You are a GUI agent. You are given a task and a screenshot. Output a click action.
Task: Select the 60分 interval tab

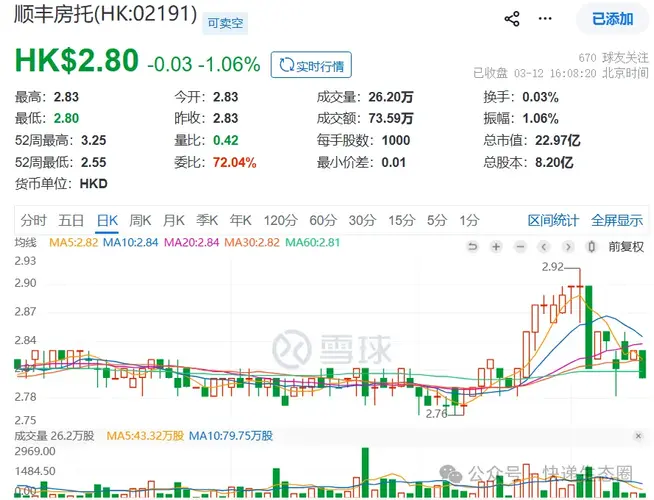pos(323,220)
